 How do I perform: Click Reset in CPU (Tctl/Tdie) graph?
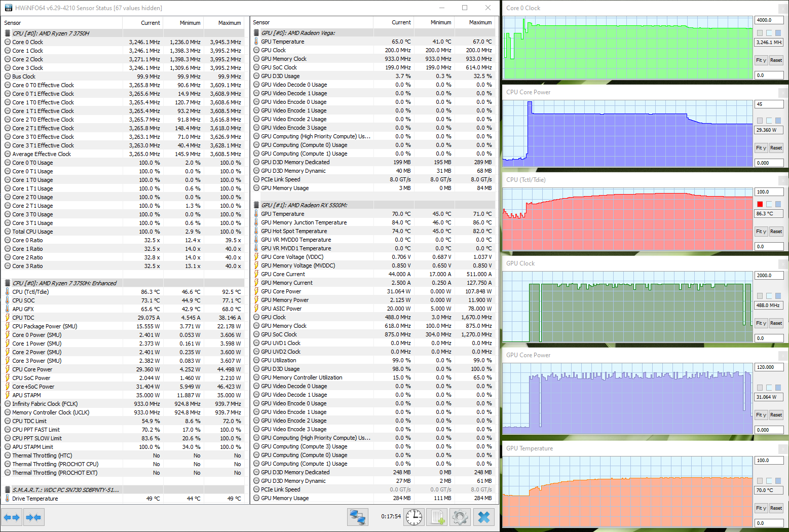tap(776, 232)
